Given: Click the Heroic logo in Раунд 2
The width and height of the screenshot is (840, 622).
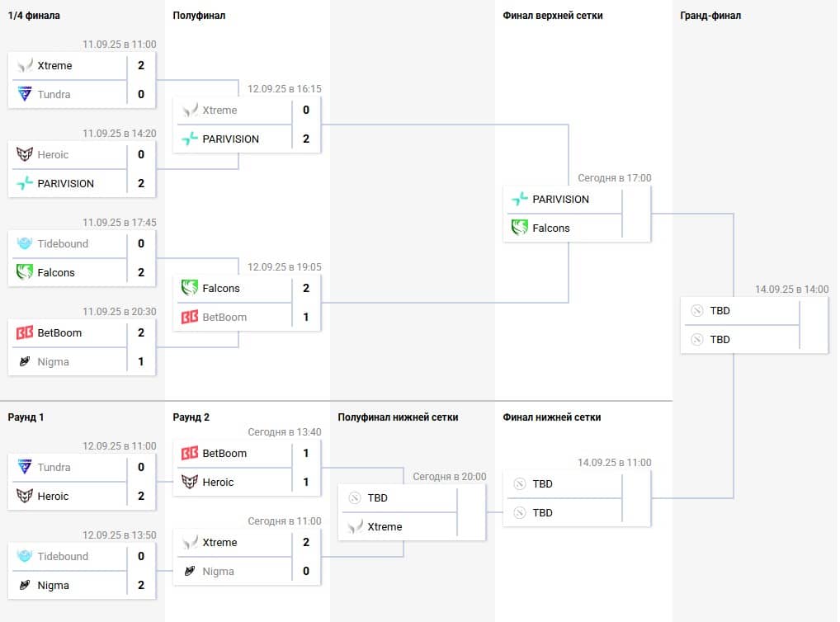Looking at the screenshot, I should point(190,482).
